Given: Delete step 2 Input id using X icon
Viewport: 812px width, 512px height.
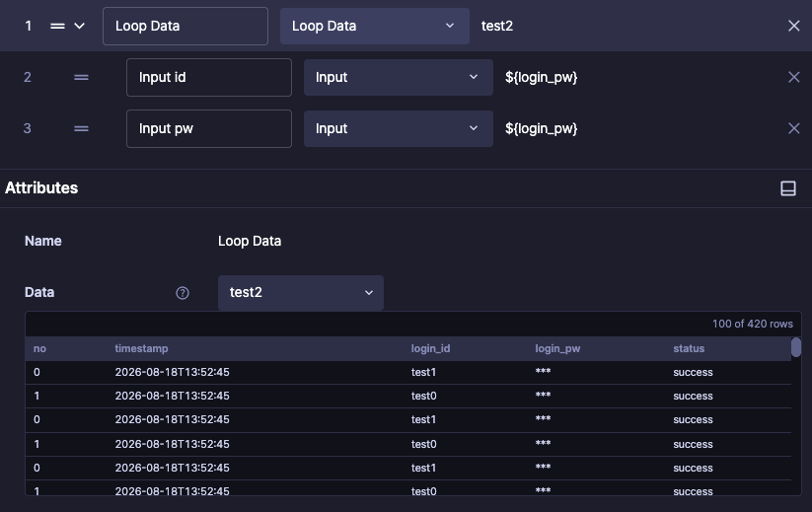Looking at the screenshot, I should [793, 77].
